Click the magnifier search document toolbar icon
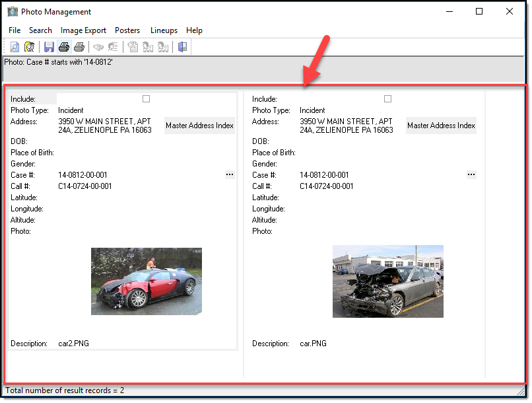The width and height of the screenshot is (532, 403). pos(15,47)
